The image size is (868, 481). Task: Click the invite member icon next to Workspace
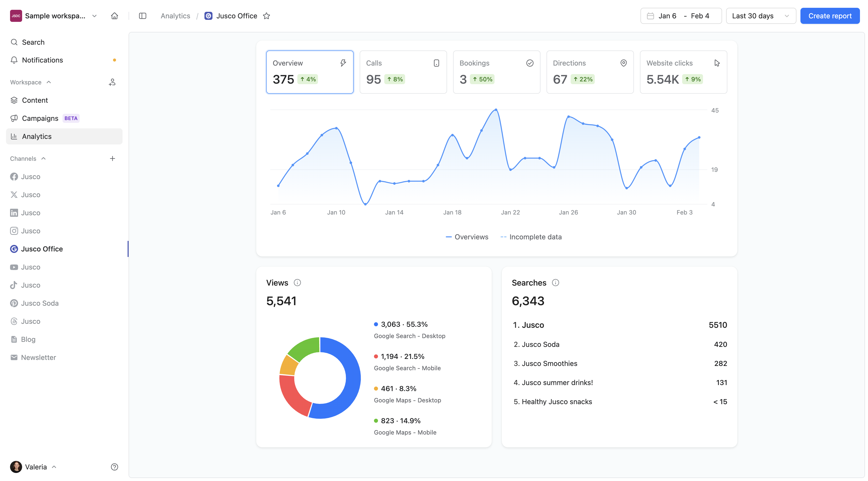point(112,82)
